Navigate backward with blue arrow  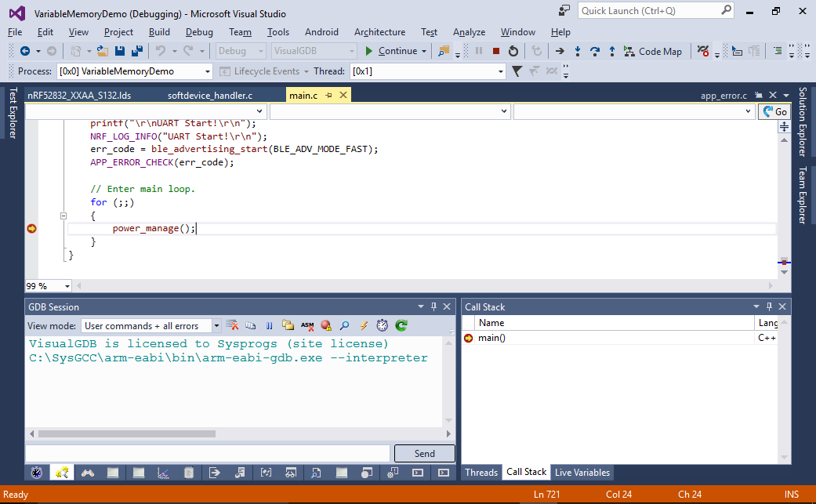point(24,51)
